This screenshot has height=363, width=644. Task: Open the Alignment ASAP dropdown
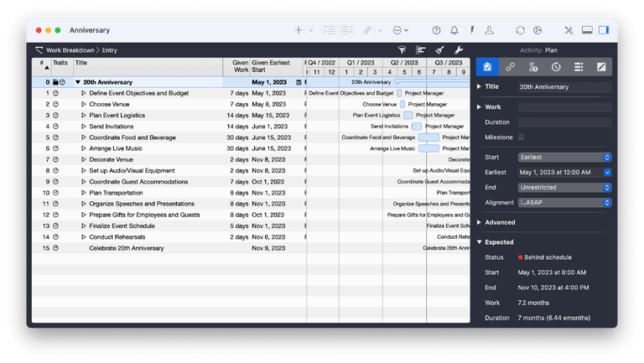point(564,202)
